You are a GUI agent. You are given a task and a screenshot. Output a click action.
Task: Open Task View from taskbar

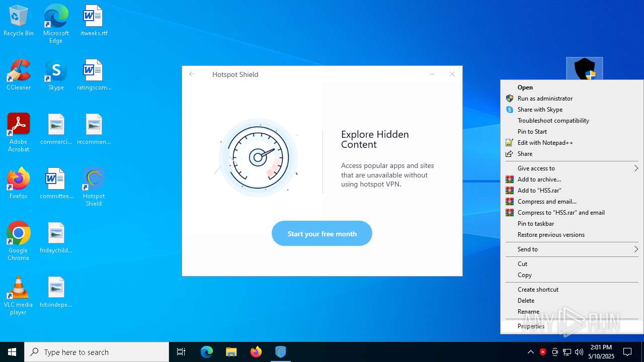[x=181, y=352]
